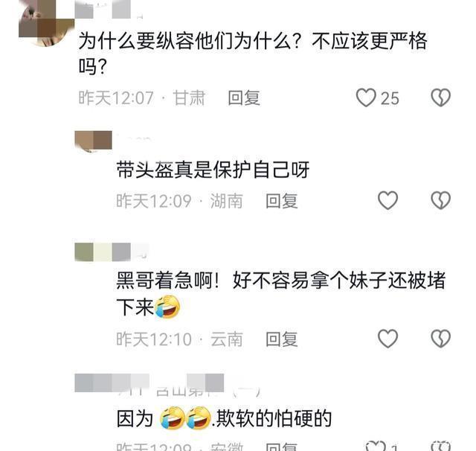Dislike the Anhui comment at the bottom
This screenshot has width=476, height=451.
pyautogui.click(x=441, y=446)
